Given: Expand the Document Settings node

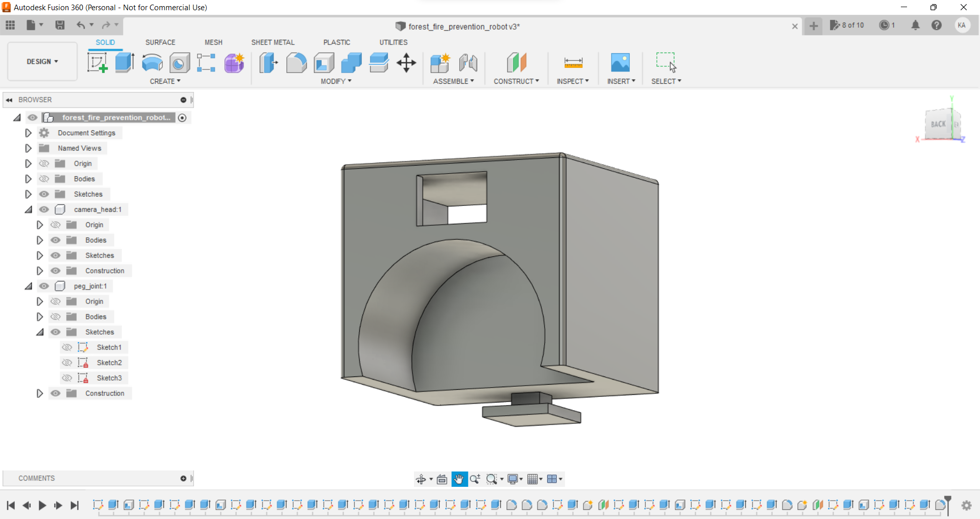Looking at the screenshot, I should [x=28, y=133].
